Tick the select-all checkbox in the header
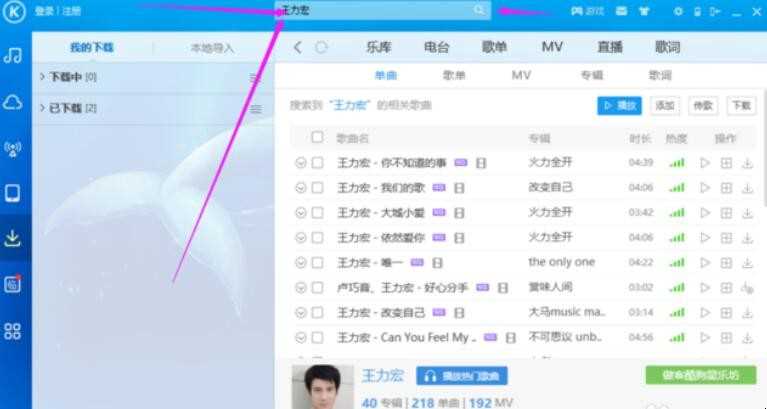Viewport: 767px width, 409px height. [317, 137]
